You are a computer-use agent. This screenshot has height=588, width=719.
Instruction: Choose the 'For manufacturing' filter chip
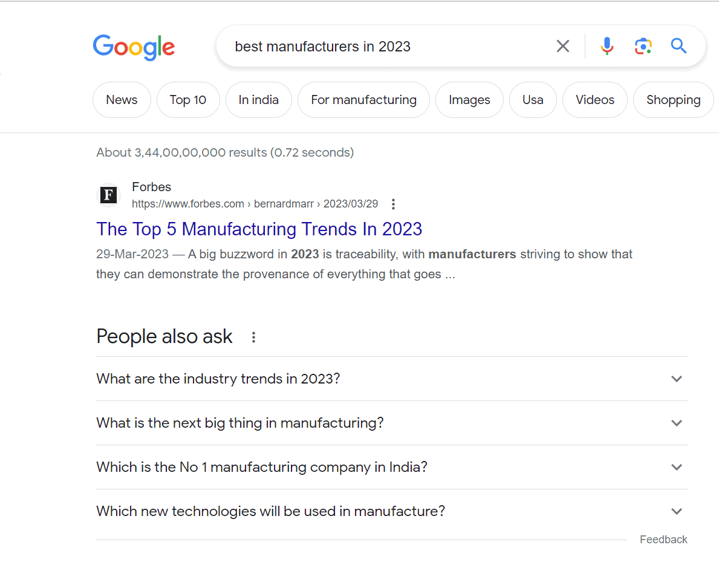point(363,100)
